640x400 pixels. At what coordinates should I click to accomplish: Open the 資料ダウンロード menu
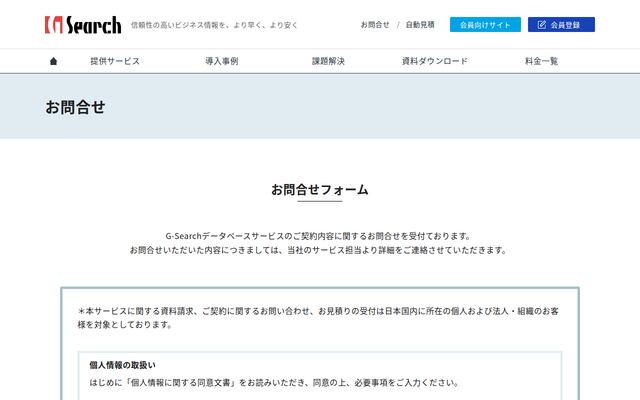click(435, 61)
